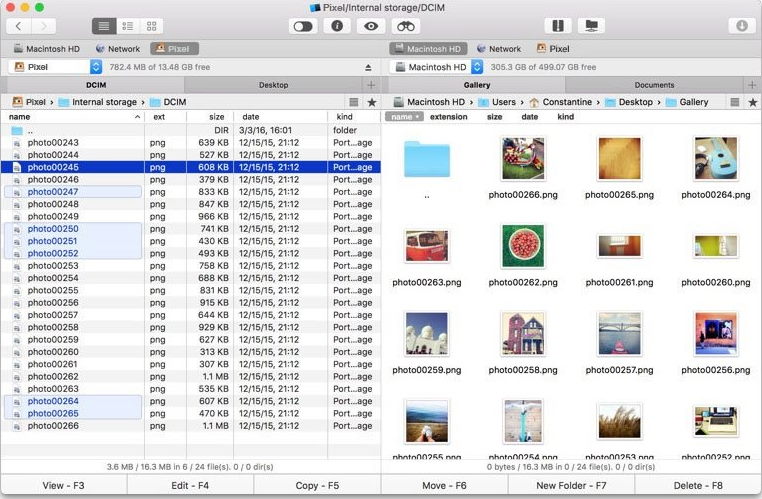Switch to the Gallery tab
762x499 pixels.
(x=477, y=85)
